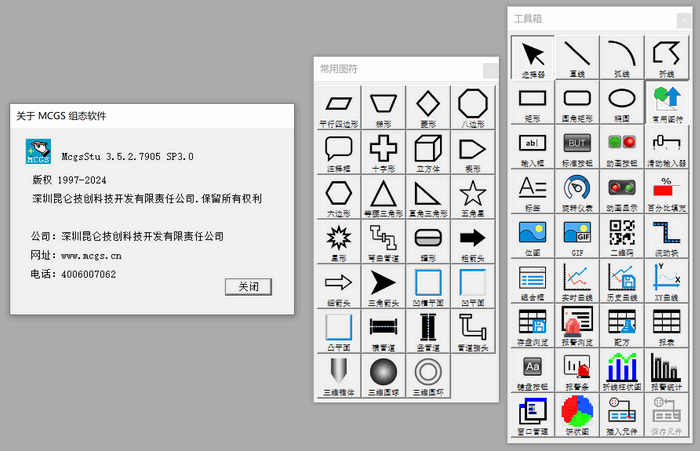The width and height of the screenshot is (700, 451).
Task: Pick the 凹槽平面 grooved plane shape
Action: tap(428, 287)
